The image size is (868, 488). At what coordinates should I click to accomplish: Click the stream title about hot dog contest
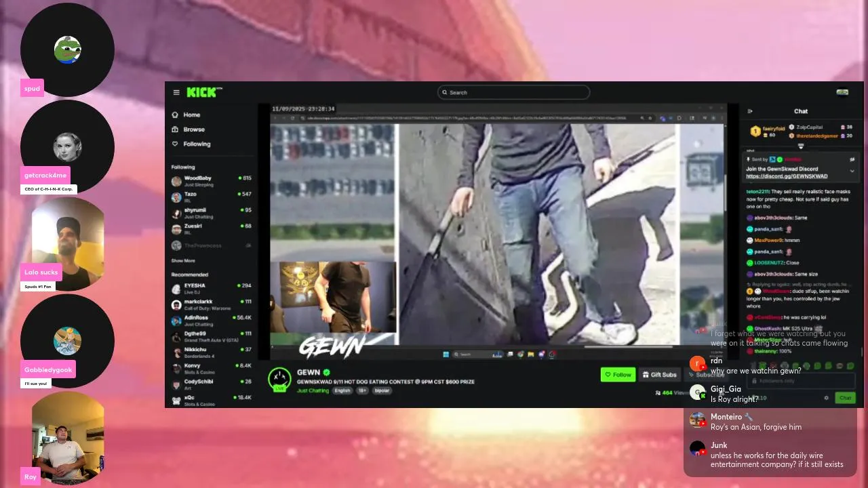pos(385,382)
